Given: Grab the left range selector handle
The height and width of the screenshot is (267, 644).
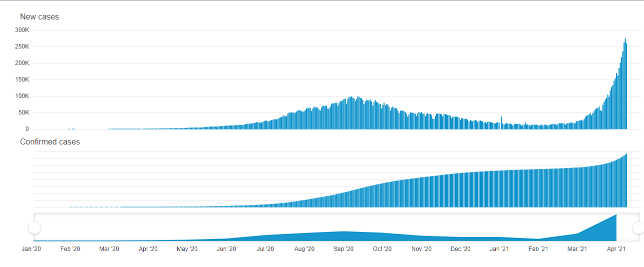Looking at the screenshot, I should tap(34, 228).
